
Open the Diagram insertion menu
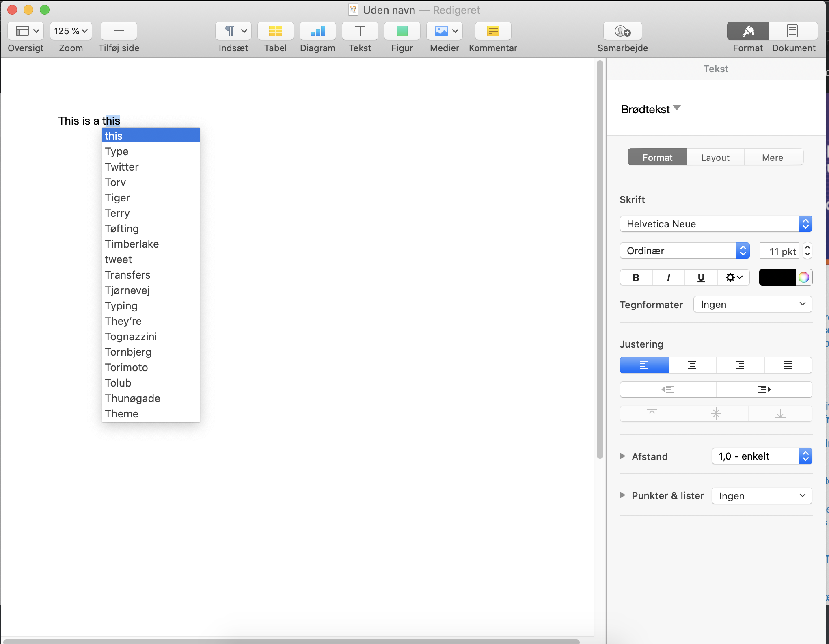(317, 31)
